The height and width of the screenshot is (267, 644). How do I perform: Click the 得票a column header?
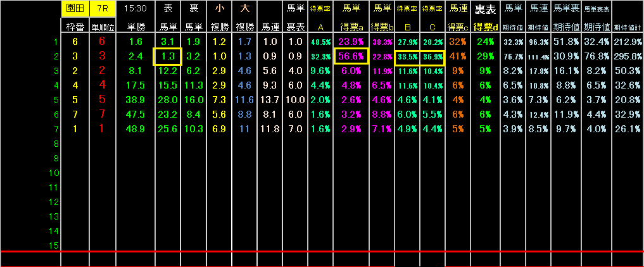pos(351,27)
